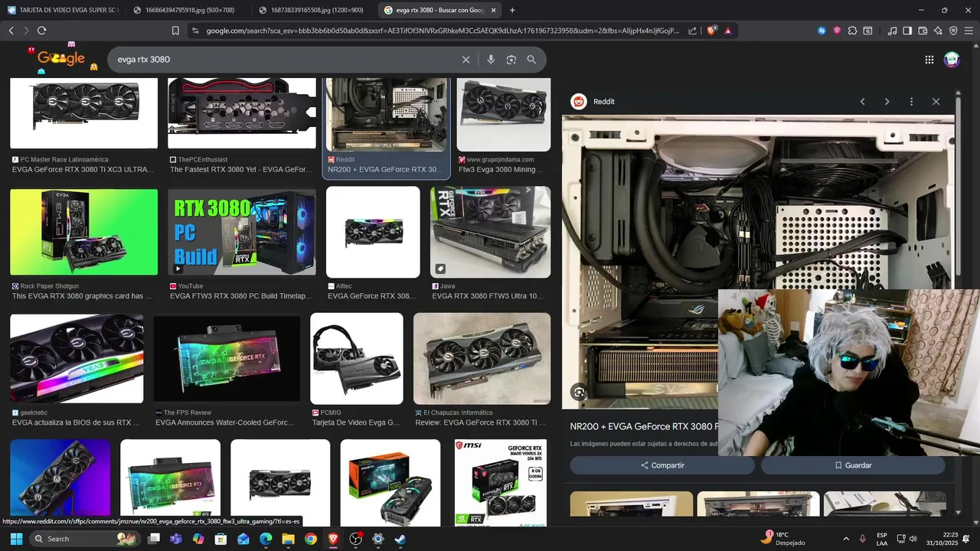
Task: Open the volume control in system tray
Action: coord(913,539)
